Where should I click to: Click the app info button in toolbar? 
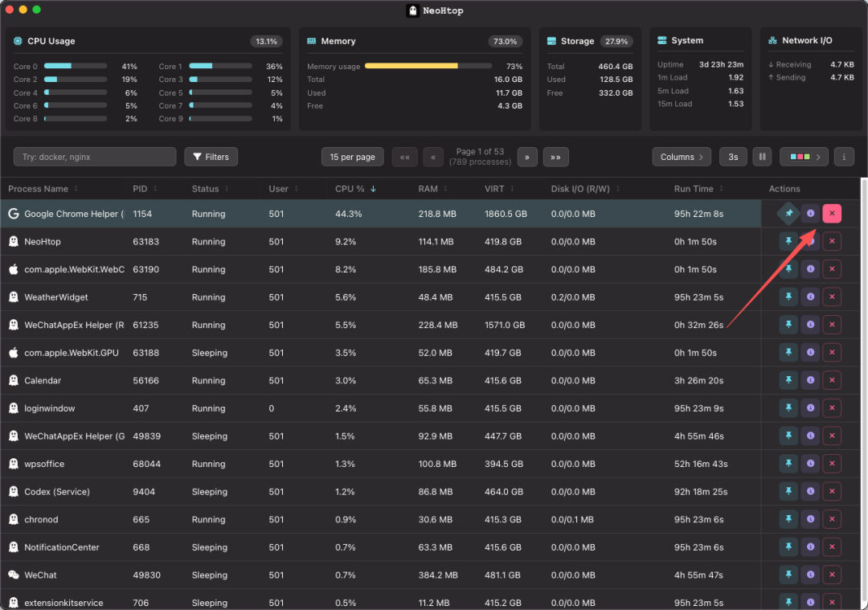click(844, 158)
